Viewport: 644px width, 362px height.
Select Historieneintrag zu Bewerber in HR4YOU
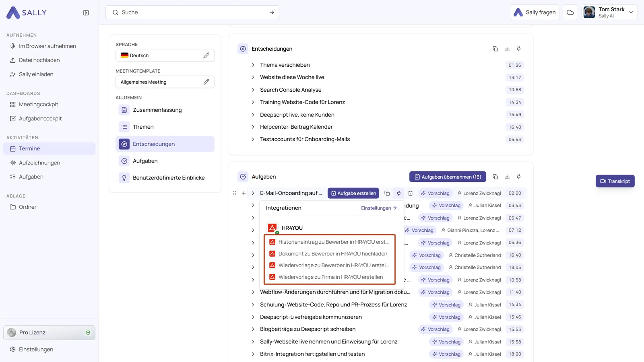pyautogui.click(x=329, y=242)
